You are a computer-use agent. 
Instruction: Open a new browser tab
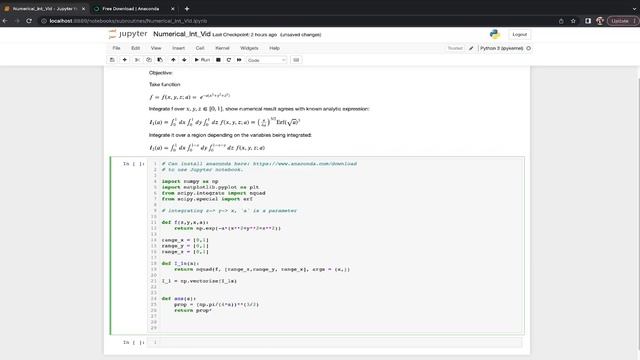[x=187, y=9]
